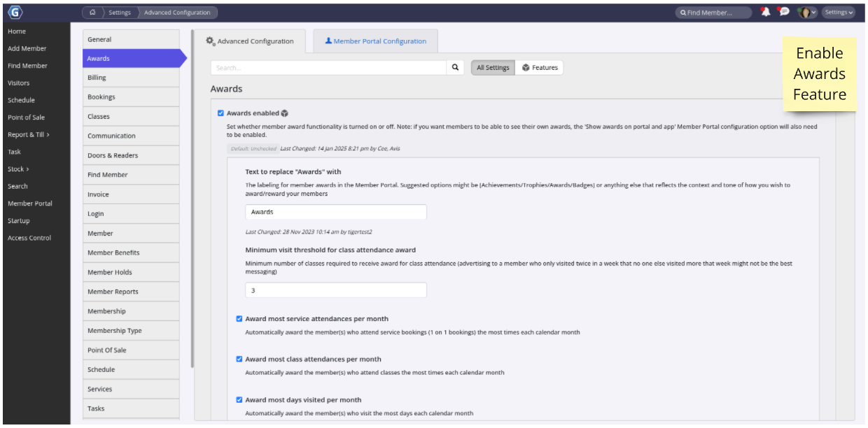Open Tasks settings category
Image resolution: width=868 pixels, height=428 pixels.
pyautogui.click(x=131, y=408)
